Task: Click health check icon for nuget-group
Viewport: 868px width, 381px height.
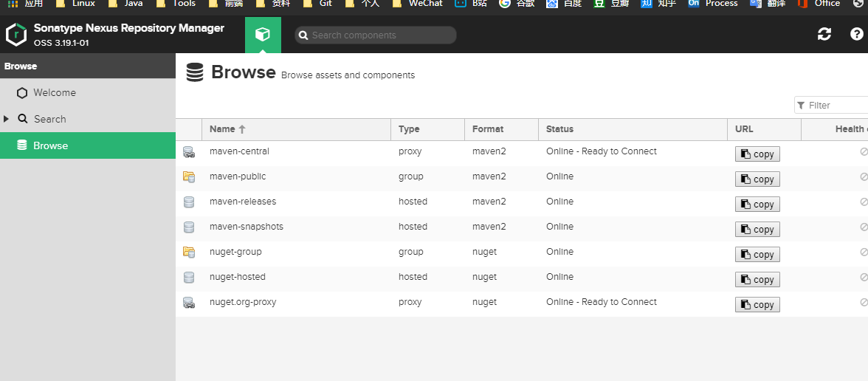Action: (x=864, y=252)
